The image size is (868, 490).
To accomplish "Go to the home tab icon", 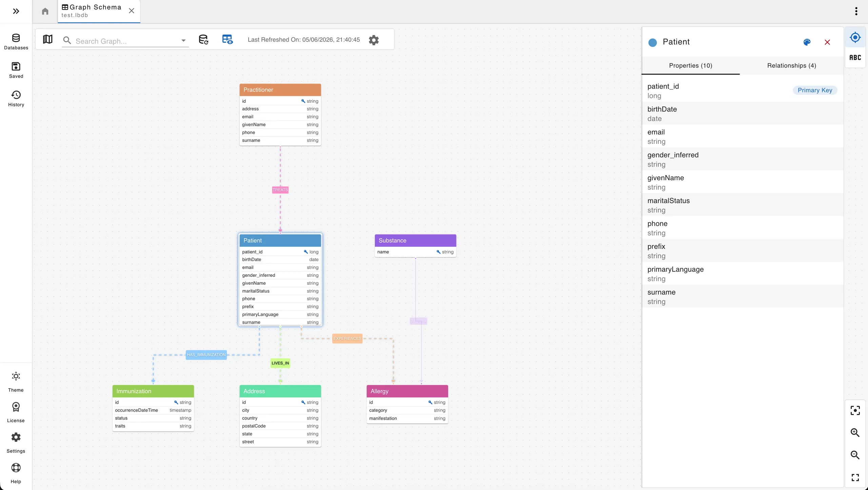I will point(45,11).
